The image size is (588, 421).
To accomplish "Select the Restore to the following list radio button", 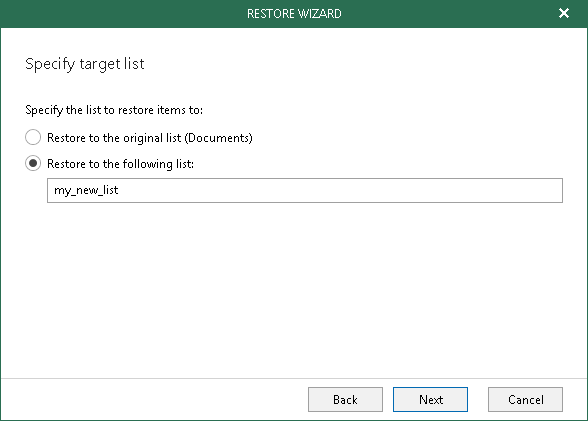I will click(x=33, y=163).
